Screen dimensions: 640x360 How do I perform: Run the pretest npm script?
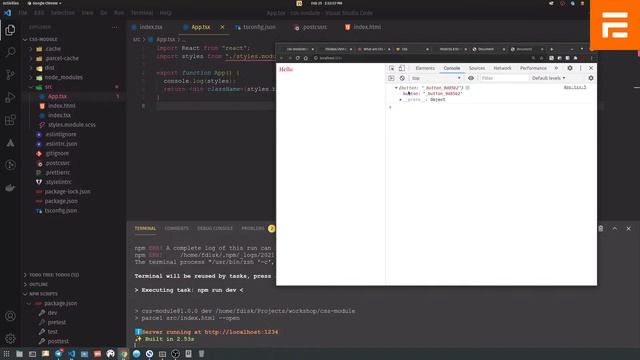pyautogui.click(x=56, y=322)
